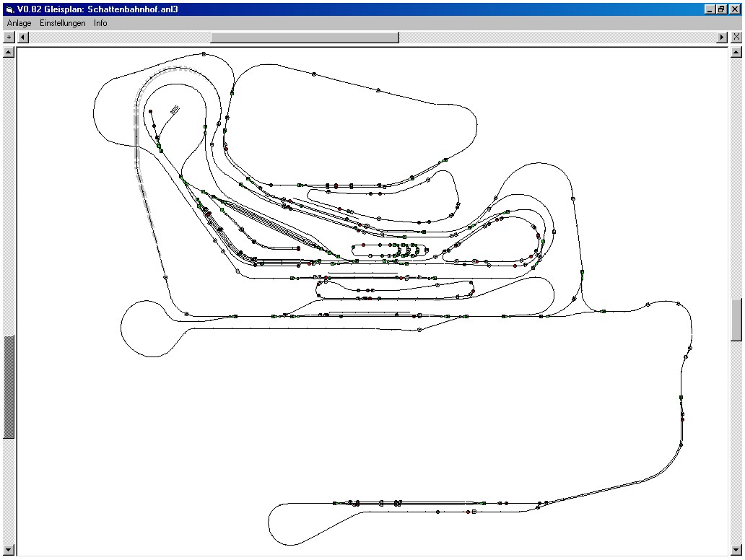Open the Einstellungen menu
The height and width of the screenshot is (560, 745).
click(x=63, y=23)
